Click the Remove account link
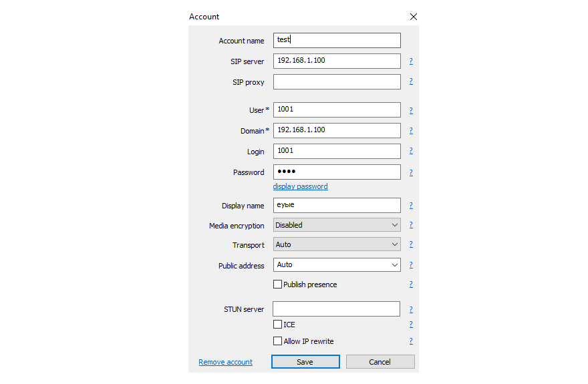 [x=225, y=362]
